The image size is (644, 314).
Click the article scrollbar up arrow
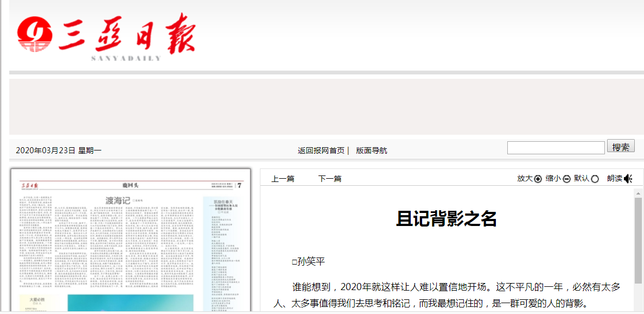click(638, 193)
